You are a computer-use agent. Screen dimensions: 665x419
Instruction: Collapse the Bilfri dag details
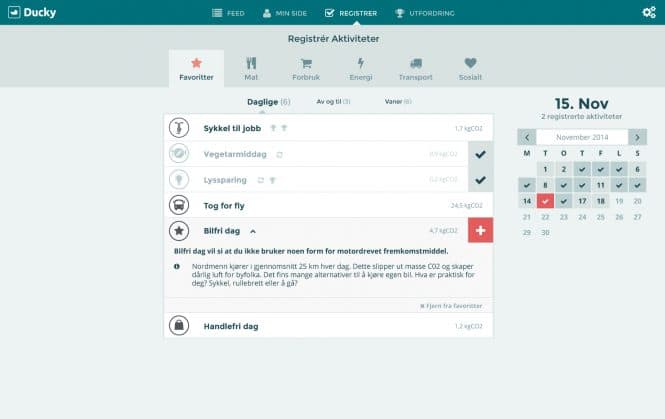pos(253,231)
